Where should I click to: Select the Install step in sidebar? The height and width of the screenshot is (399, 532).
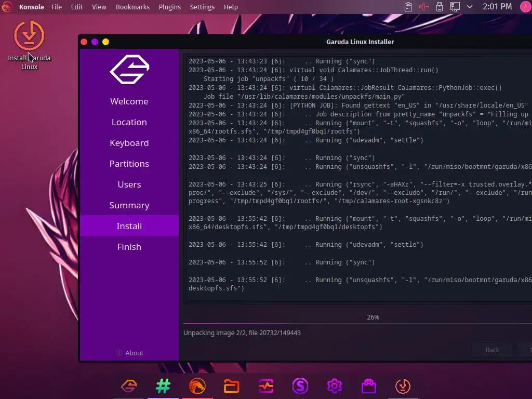click(129, 226)
